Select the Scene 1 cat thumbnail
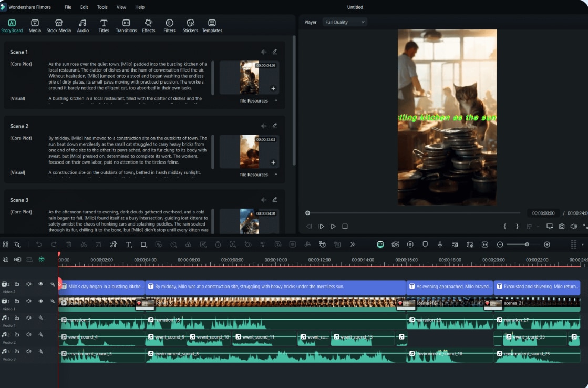Image resolution: width=588 pixels, height=388 pixels. tap(250, 77)
